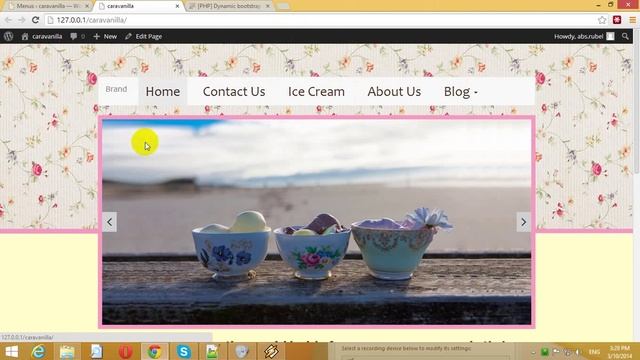640x360 pixels.
Task: Click the teacups slider image
Action: click(x=316, y=222)
